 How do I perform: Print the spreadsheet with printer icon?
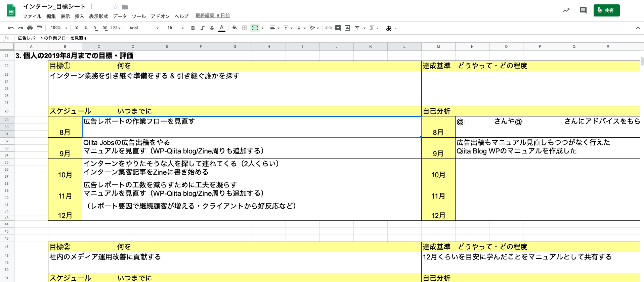pyautogui.click(x=30, y=28)
